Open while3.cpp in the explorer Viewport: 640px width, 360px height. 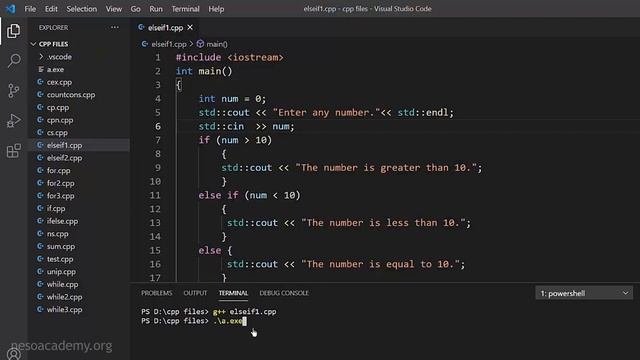tap(64, 310)
